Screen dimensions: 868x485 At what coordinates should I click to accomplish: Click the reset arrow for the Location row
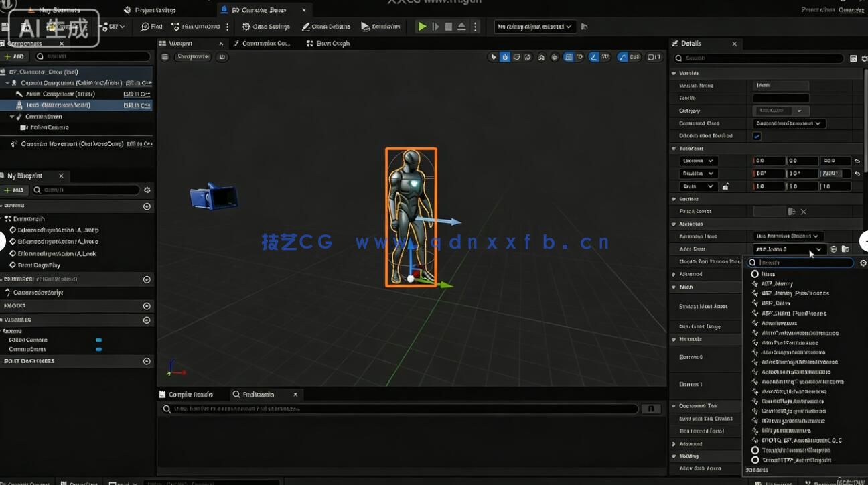[857, 161]
